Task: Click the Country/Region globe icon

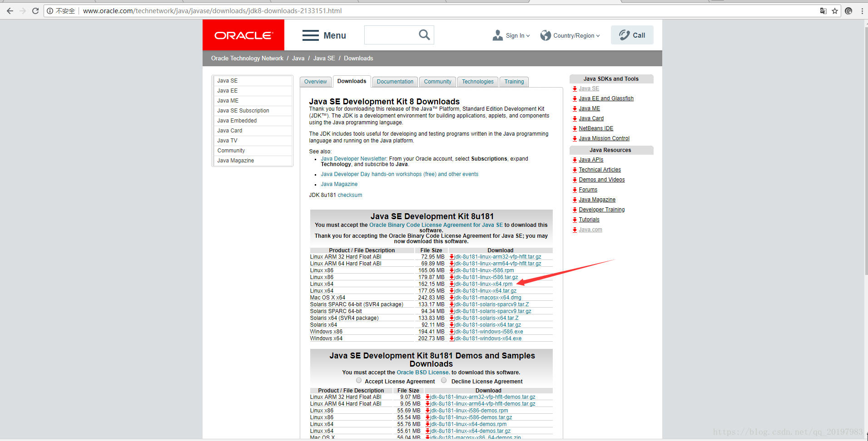Action: point(545,35)
